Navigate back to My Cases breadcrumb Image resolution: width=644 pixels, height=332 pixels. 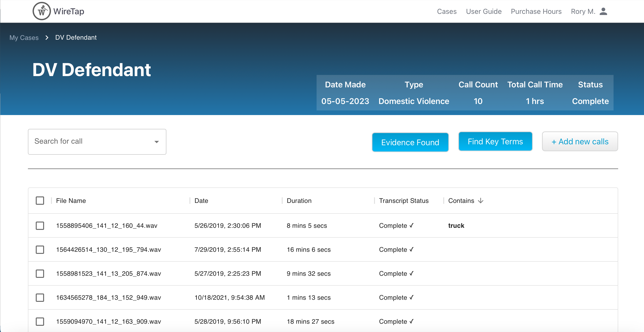tap(24, 38)
